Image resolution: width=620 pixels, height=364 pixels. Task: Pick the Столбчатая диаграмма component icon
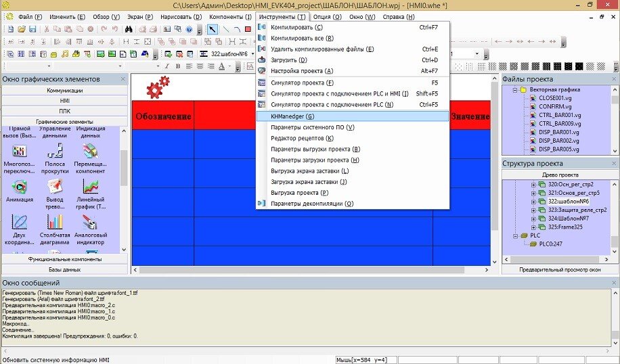(55, 222)
